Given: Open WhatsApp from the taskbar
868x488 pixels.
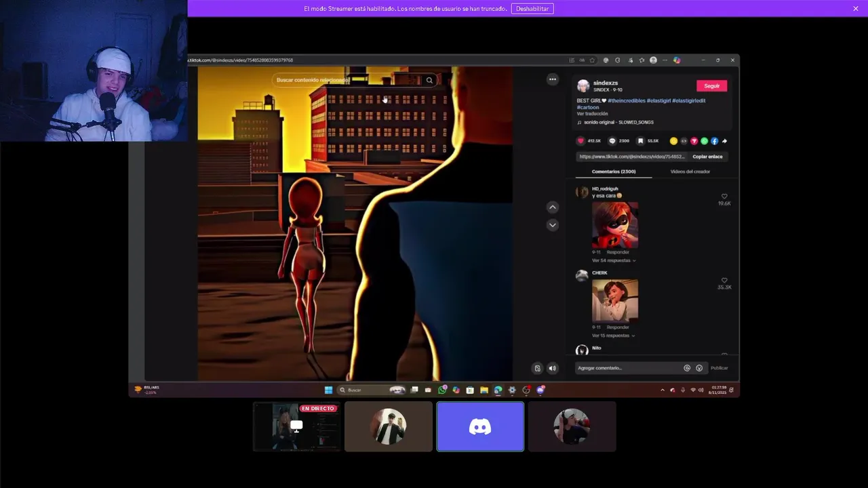Looking at the screenshot, I should click(442, 390).
